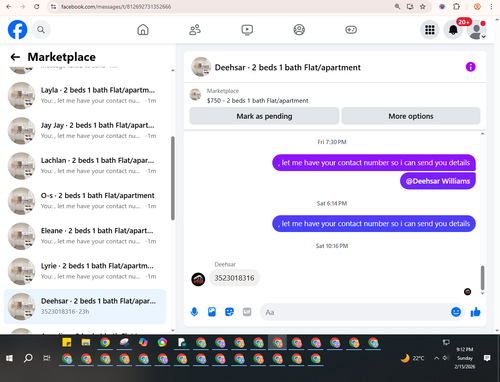Send a thumbs-up like
Image resolution: width=500 pixels, height=382 pixels.
click(475, 312)
